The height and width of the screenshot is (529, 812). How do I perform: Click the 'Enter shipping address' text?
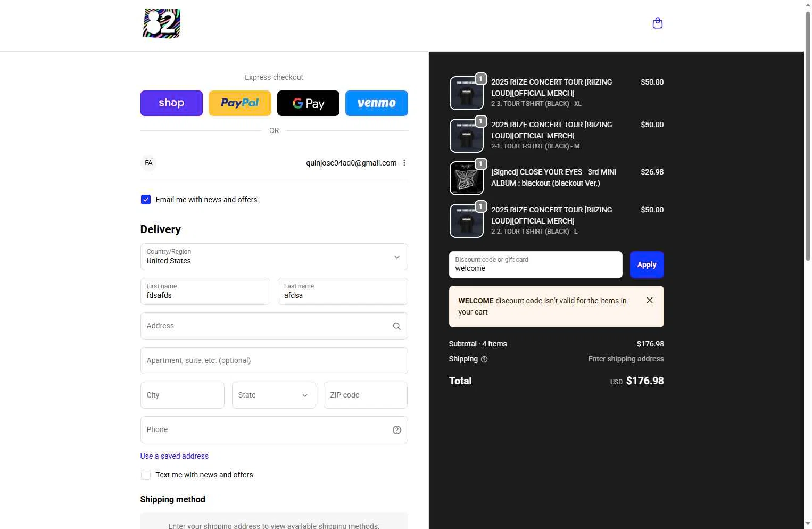click(x=626, y=359)
